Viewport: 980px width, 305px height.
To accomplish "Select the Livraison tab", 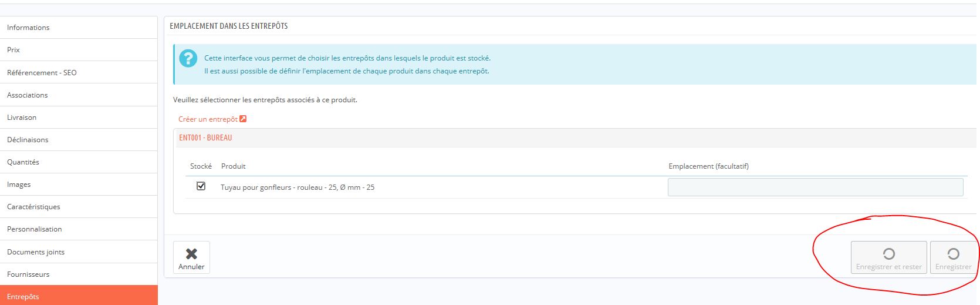I will (79, 117).
